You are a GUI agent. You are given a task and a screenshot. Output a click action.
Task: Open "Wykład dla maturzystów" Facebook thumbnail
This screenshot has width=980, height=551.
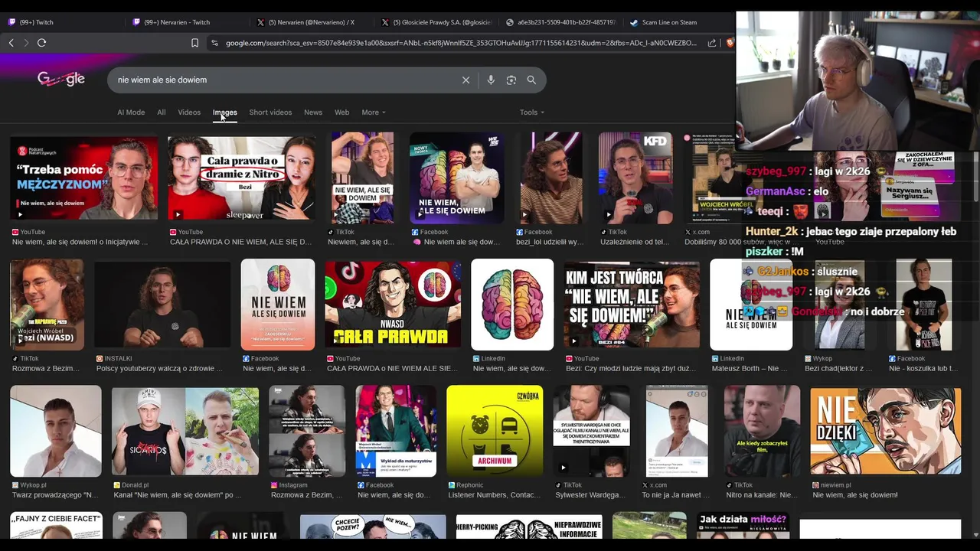coord(396,431)
